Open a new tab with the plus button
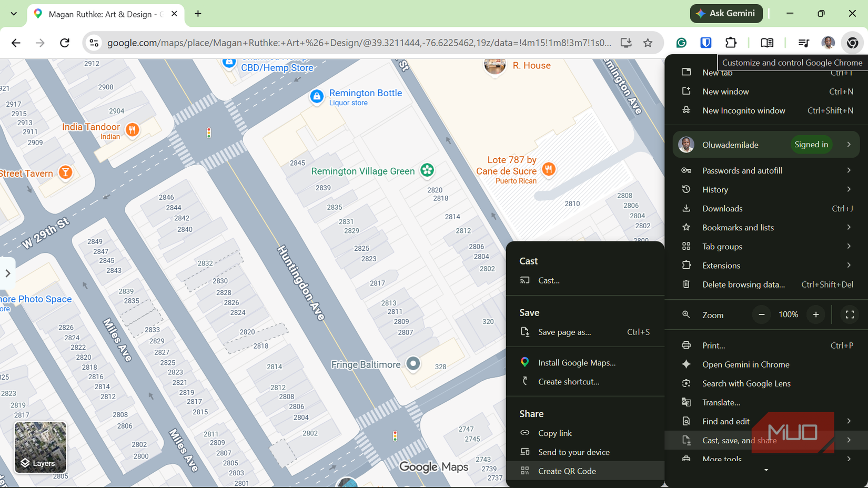The height and width of the screenshot is (488, 868). coord(198,14)
